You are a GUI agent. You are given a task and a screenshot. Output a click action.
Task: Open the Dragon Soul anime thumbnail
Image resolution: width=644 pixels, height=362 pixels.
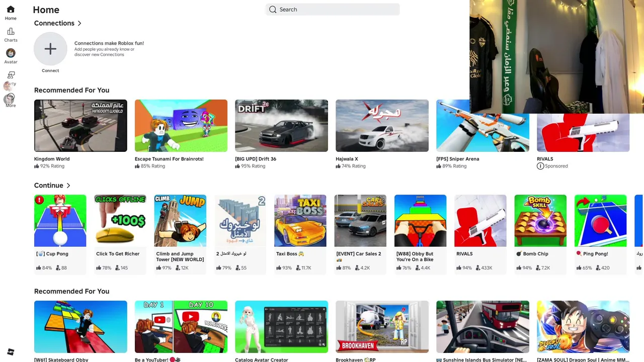click(x=583, y=327)
